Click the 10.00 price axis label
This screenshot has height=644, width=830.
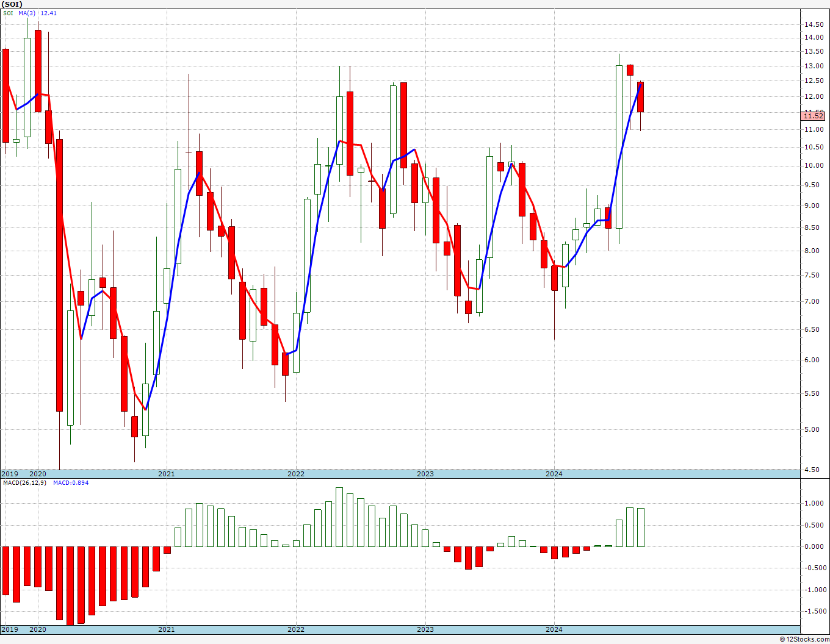(x=814, y=165)
